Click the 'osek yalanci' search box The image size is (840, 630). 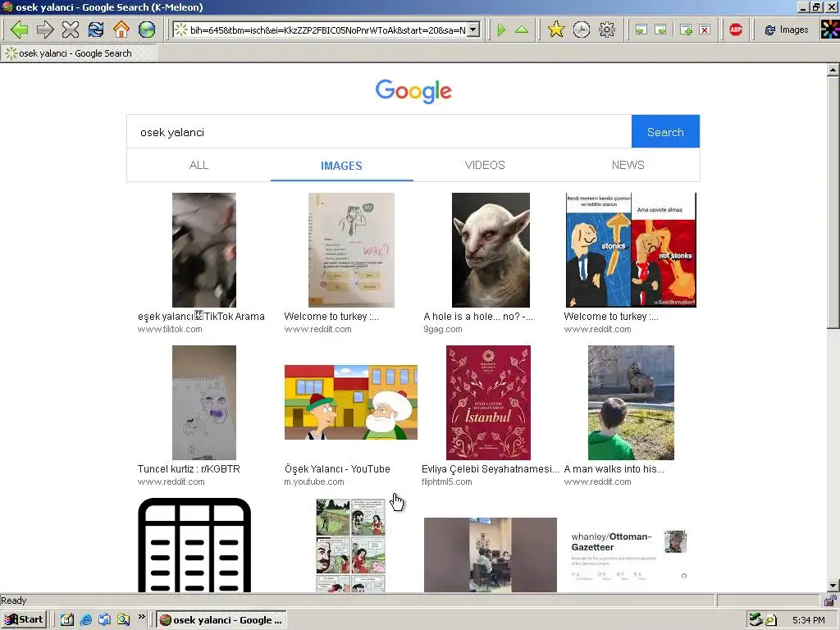(x=379, y=132)
